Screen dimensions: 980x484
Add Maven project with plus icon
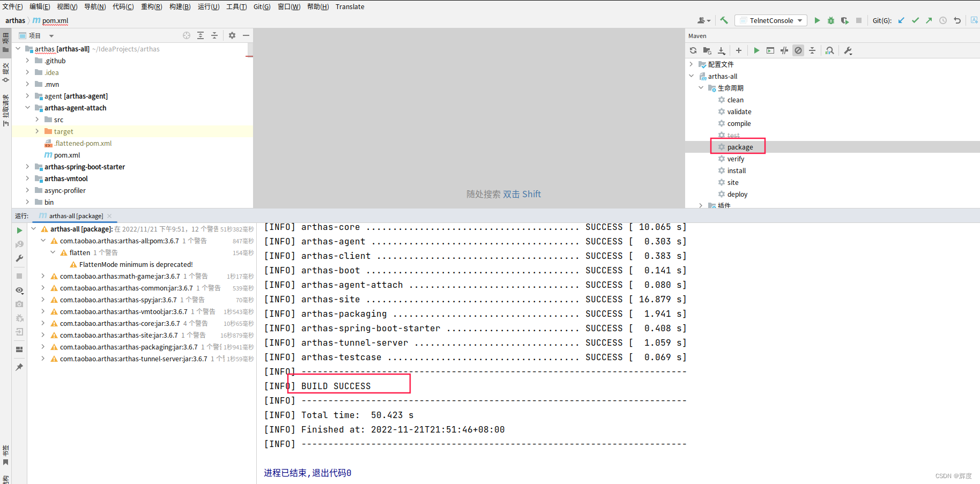739,50
